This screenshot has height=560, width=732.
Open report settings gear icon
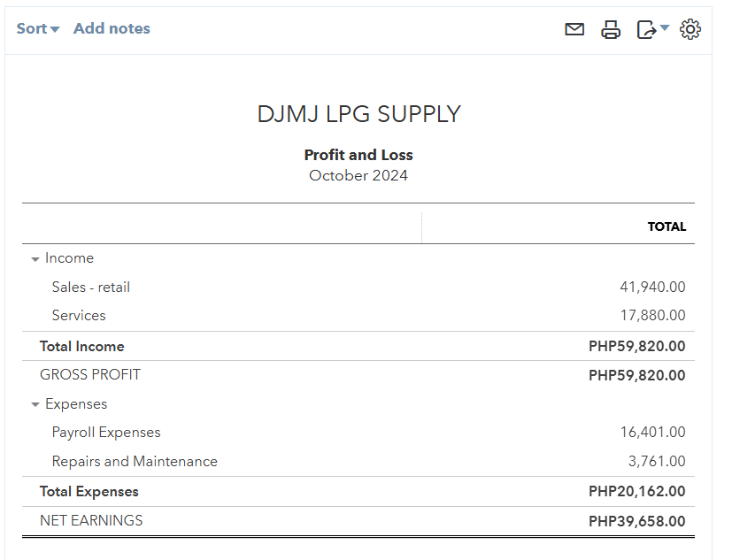(690, 29)
